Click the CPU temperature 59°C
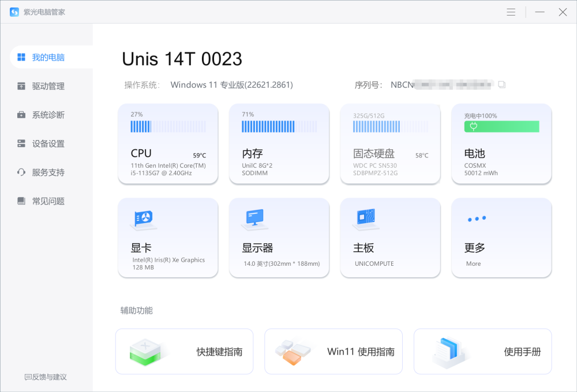 200,156
